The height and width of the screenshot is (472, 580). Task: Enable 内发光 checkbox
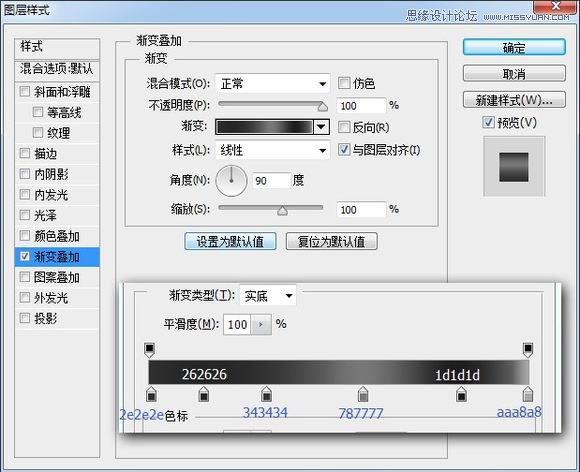pos(25,194)
